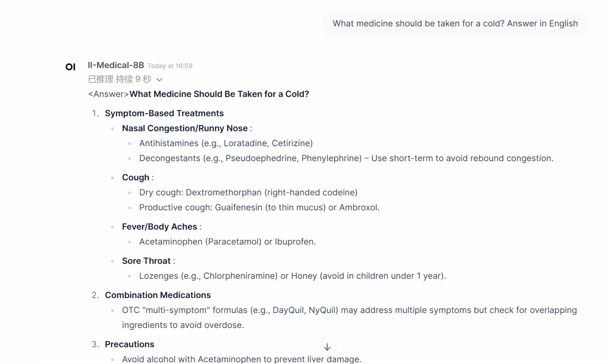Click the scroll-to-bottom arrow button
The height and width of the screenshot is (364, 607).
tap(327, 347)
